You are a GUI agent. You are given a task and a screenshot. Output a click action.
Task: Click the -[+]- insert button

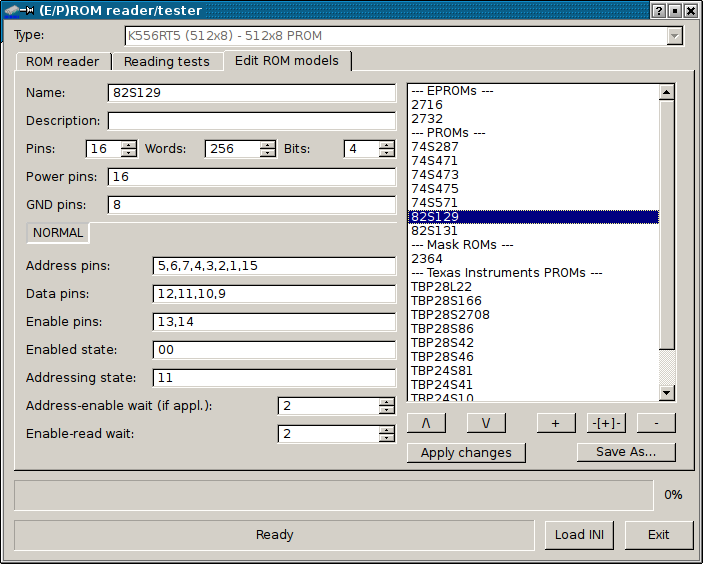click(x=605, y=423)
